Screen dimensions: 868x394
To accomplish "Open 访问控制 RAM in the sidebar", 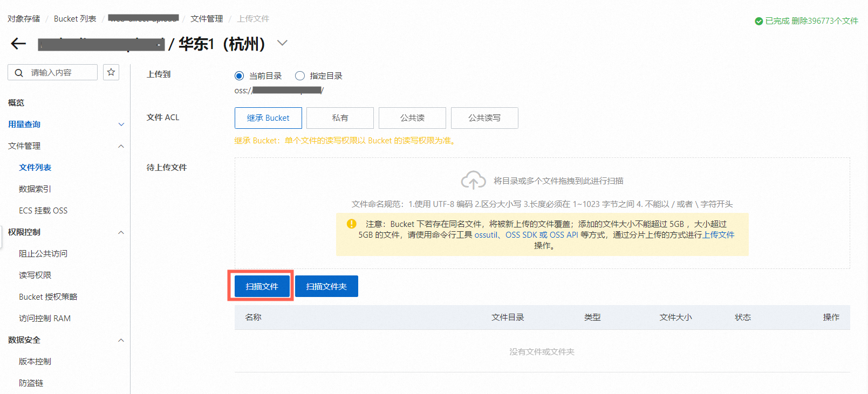I will tap(45, 319).
